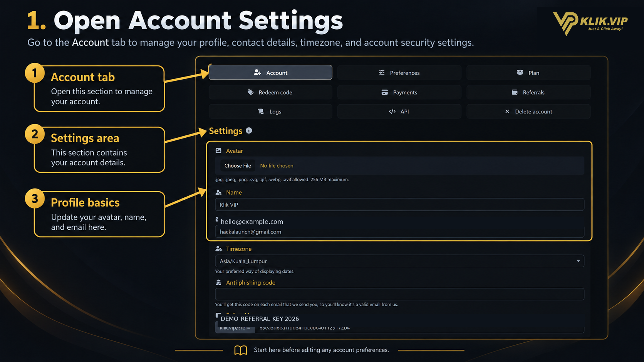
Task: Open the Logs tab
Action: point(270,111)
